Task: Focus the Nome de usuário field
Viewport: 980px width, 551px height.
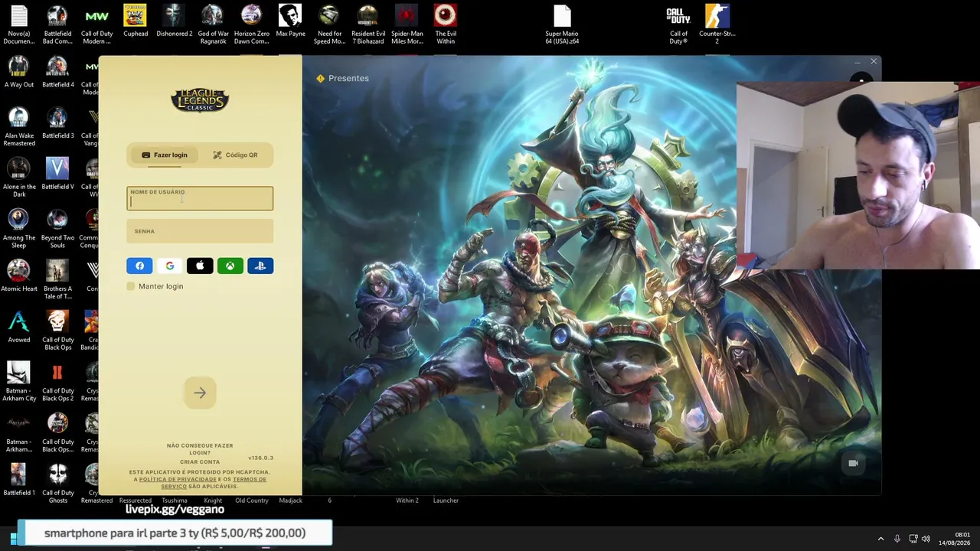Action: [200, 198]
